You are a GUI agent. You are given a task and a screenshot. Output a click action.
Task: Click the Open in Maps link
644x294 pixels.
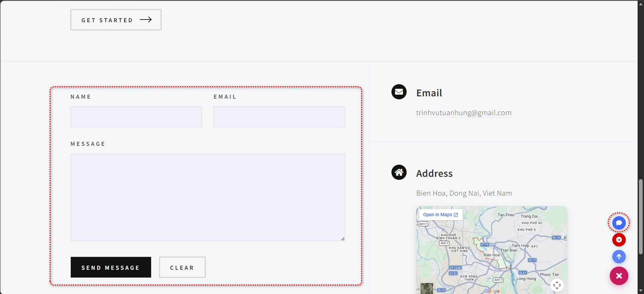click(x=440, y=215)
